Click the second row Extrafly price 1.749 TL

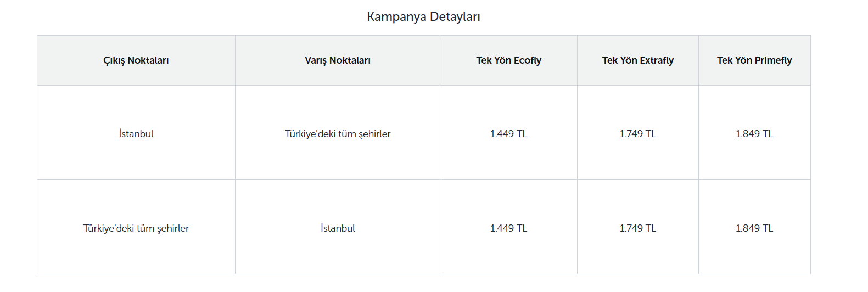point(638,228)
